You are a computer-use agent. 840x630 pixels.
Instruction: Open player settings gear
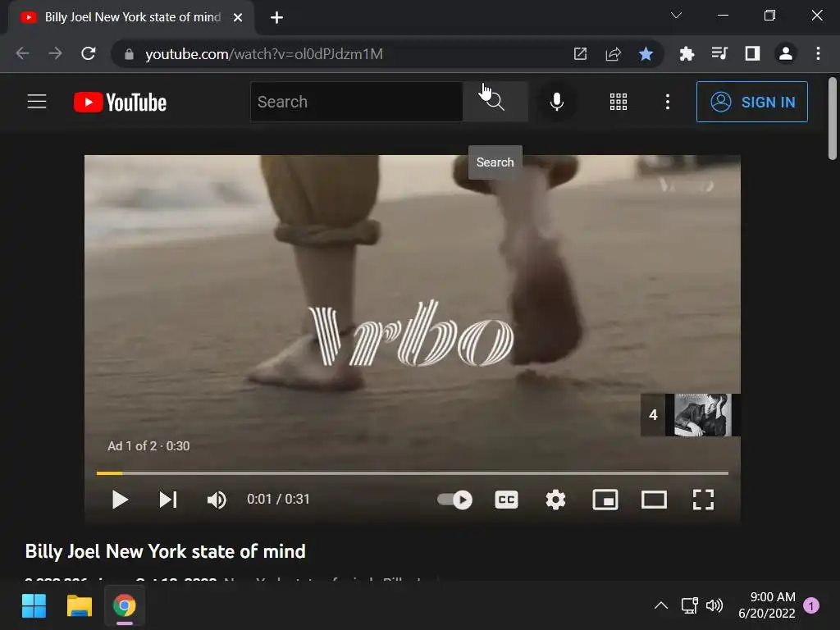[555, 500]
